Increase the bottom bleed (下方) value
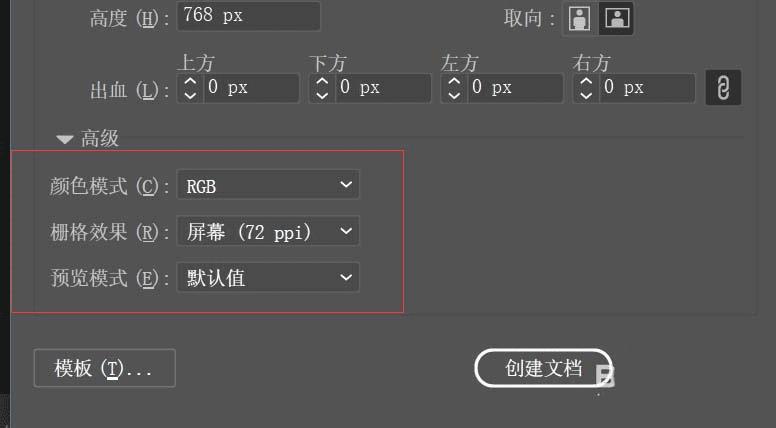Screen dimensions: 776x428 click(322, 81)
